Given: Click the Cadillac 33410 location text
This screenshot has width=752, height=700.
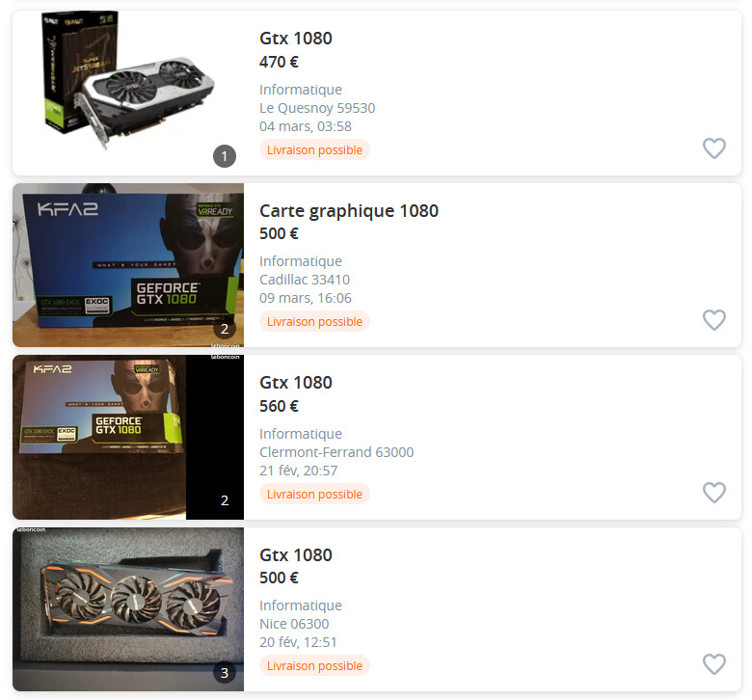Looking at the screenshot, I should click(x=305, y=280).
